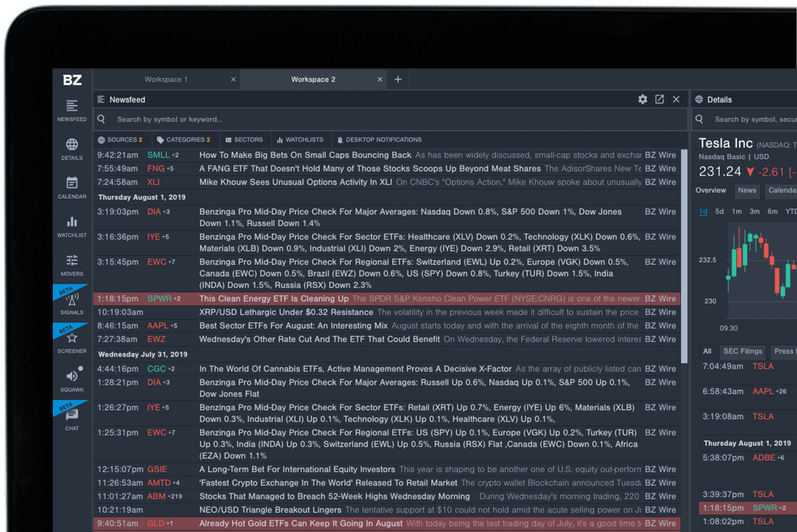The height and width of the screenshot is (532, 797).
Task: Click the FNG ticker link
Action: (x=156, y=168)
